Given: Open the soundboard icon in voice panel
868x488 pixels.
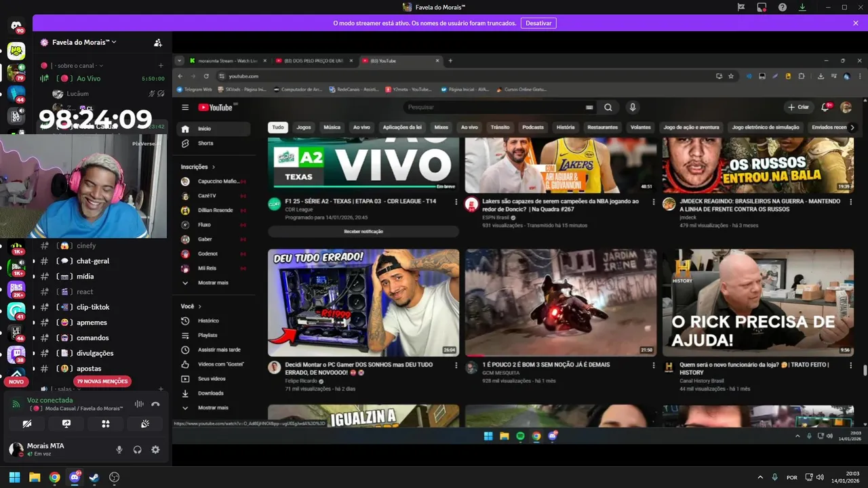Looking at the screenshot, I should (x=145, y=424).
